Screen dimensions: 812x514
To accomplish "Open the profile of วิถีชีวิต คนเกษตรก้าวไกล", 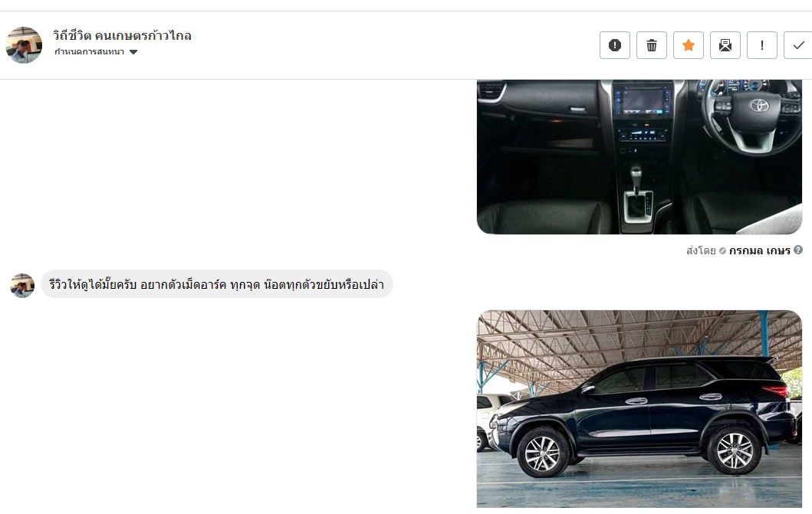I will click(122, 36).
